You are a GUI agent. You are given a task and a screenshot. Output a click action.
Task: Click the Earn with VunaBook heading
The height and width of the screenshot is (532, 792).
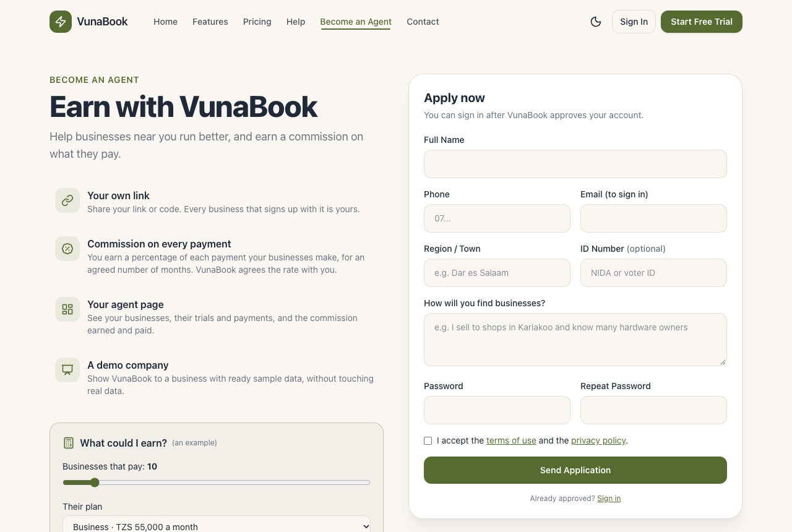(183, 107)
